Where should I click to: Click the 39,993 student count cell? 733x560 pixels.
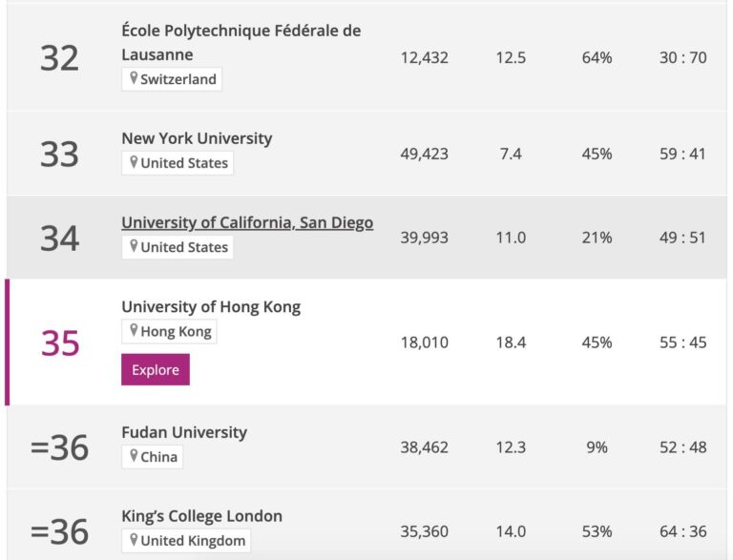(425, 238)
